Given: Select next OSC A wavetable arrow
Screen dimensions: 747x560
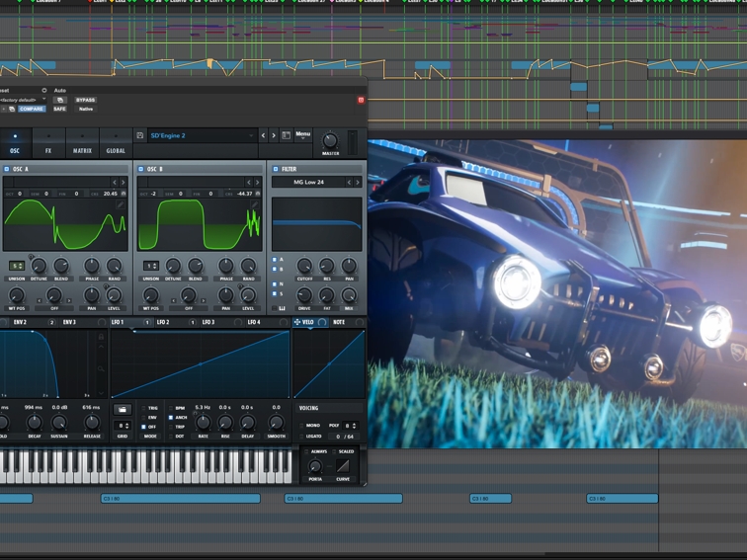Looking at the screenshot, I should [123, 183].
